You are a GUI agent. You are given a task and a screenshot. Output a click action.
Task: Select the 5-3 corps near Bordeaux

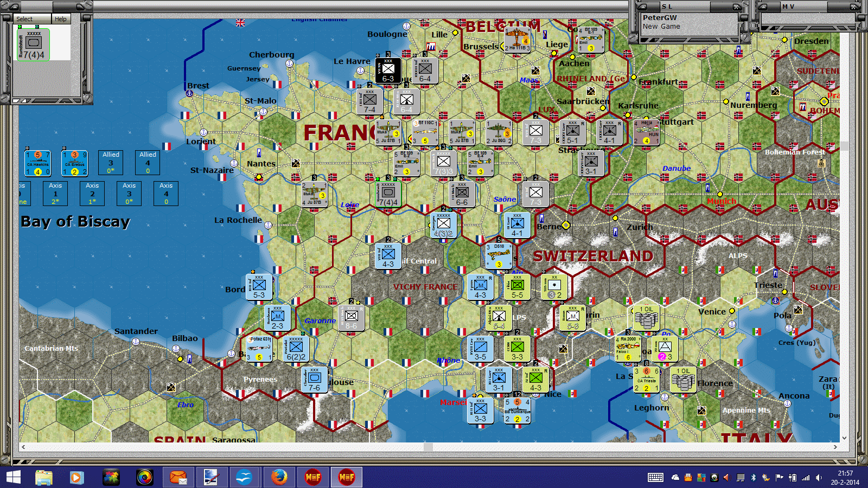point(259,287)
